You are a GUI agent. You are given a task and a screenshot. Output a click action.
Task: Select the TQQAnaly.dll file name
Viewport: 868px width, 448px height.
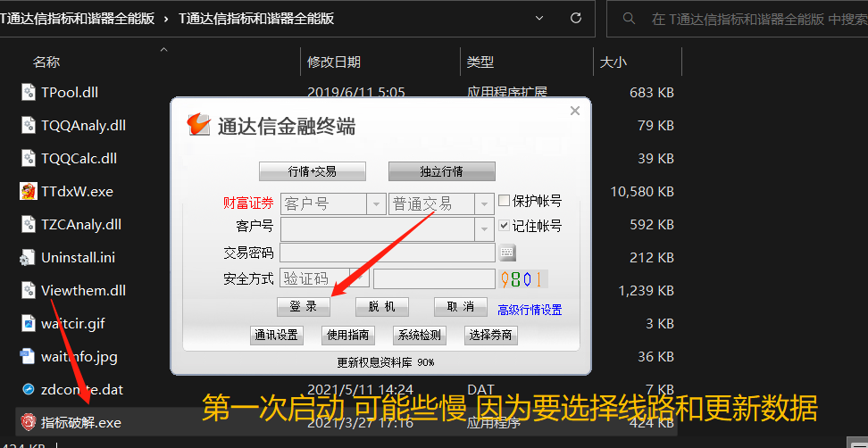pos(84,126)
